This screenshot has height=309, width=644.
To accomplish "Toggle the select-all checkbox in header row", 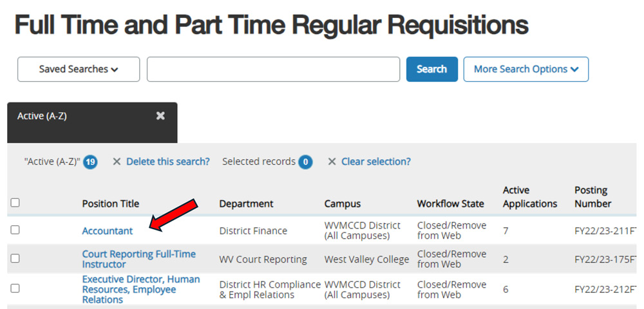I will [15, 202].
